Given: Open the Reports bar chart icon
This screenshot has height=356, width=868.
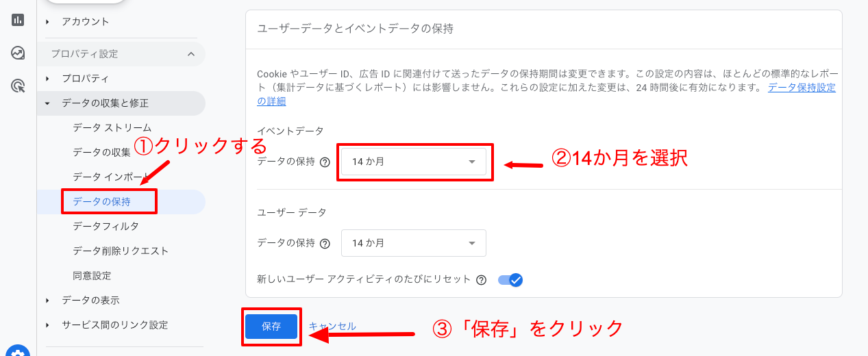Looking at the screenshot, I should [x=18, y=20].
